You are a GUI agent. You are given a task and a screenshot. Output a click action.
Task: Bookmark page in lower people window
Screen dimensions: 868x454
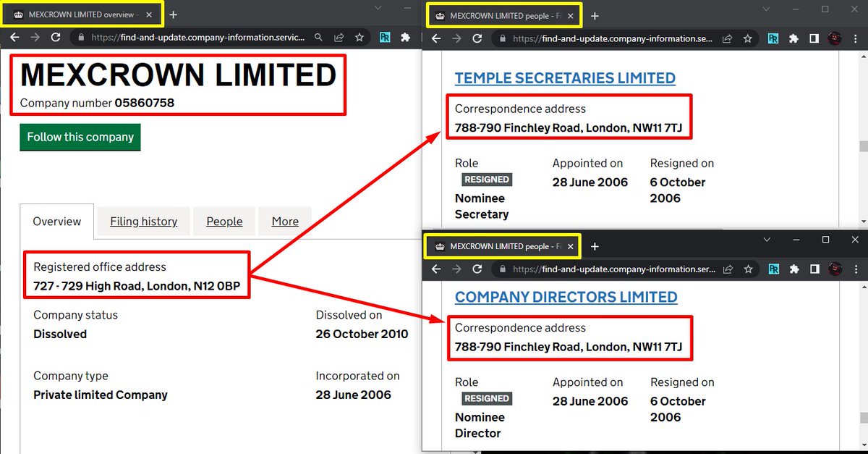[x=747, y=269]
